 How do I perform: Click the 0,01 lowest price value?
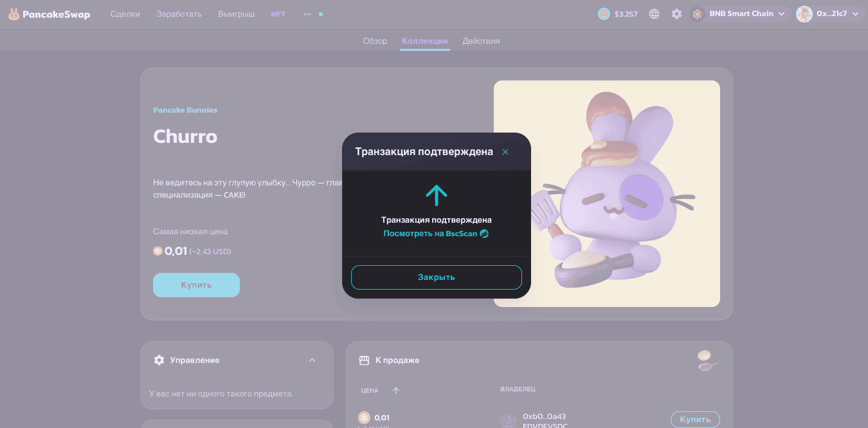click(x=176, y=251)
